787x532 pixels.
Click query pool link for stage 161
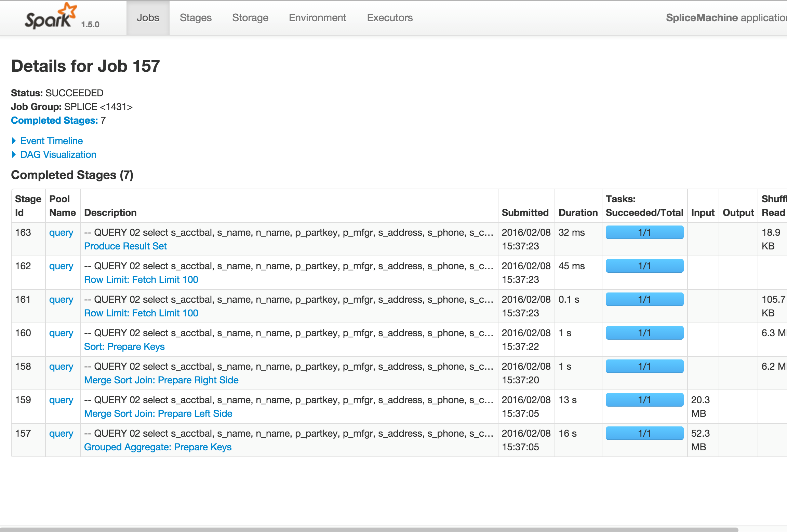coord(61,300)
